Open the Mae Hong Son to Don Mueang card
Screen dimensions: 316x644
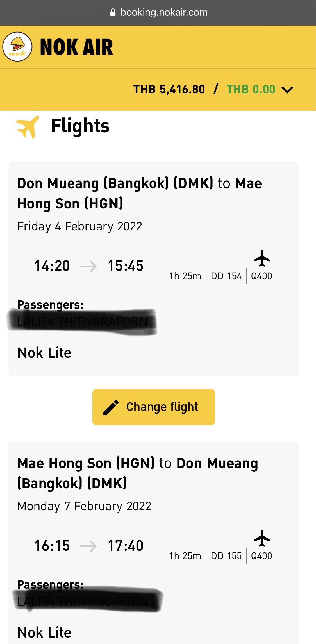154,543
